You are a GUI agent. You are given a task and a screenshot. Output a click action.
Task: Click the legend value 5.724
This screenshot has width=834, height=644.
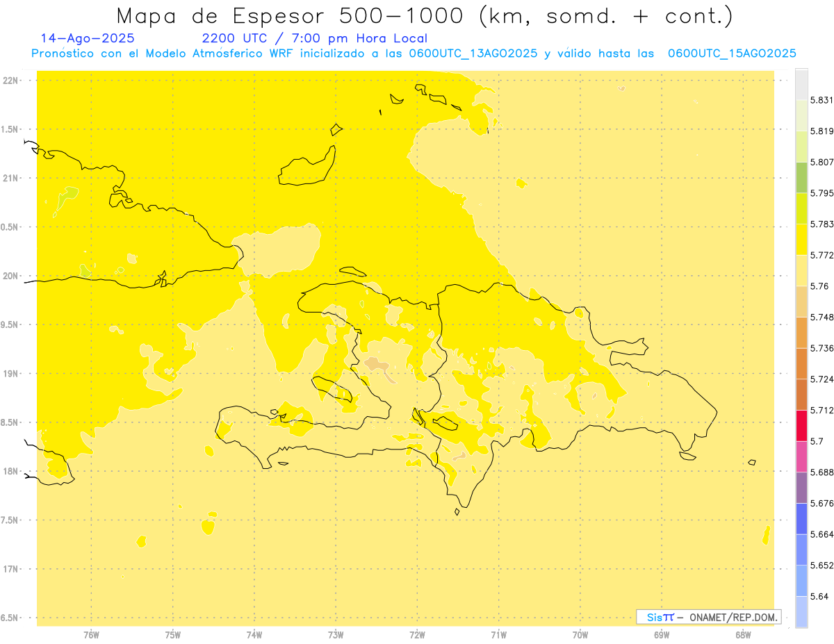pyautogui.click(x=821, y=379)
